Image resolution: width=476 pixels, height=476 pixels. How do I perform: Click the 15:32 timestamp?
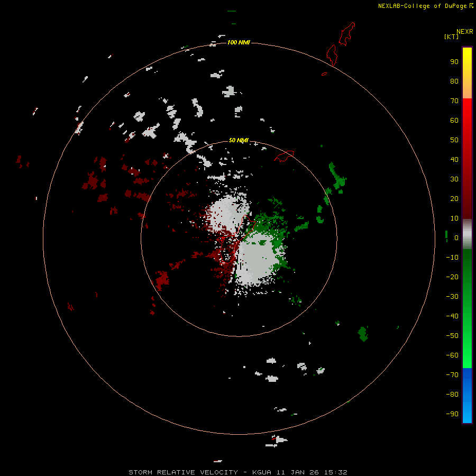336,472
